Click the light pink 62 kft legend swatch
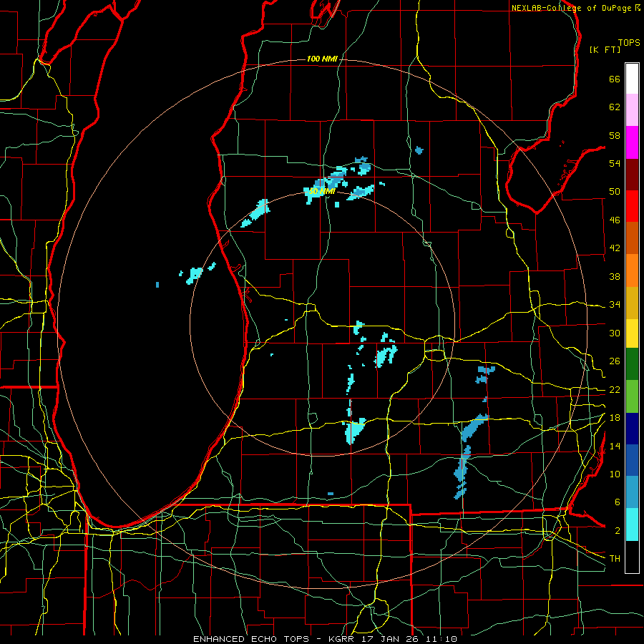Screen dimensions: 644x644 [632, 110]
